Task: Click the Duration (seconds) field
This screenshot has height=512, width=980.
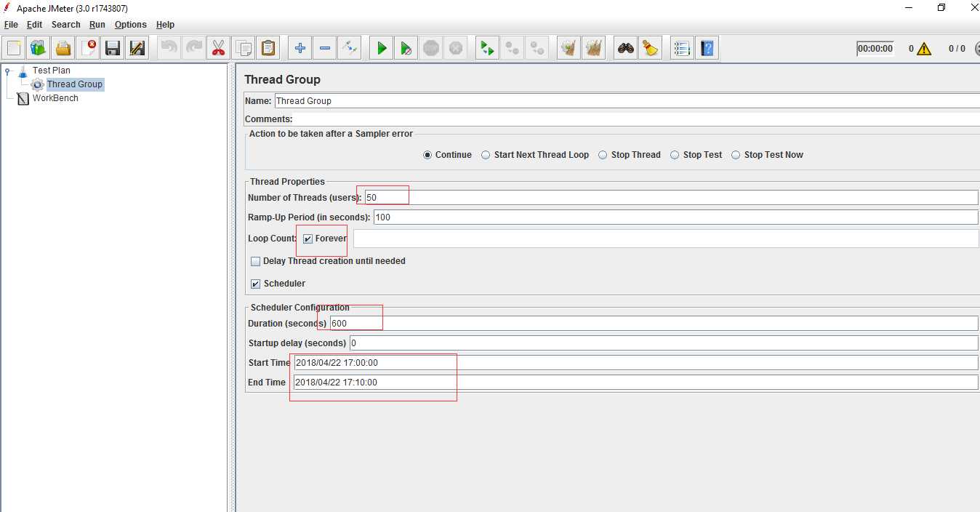Action: pos(654,324)
